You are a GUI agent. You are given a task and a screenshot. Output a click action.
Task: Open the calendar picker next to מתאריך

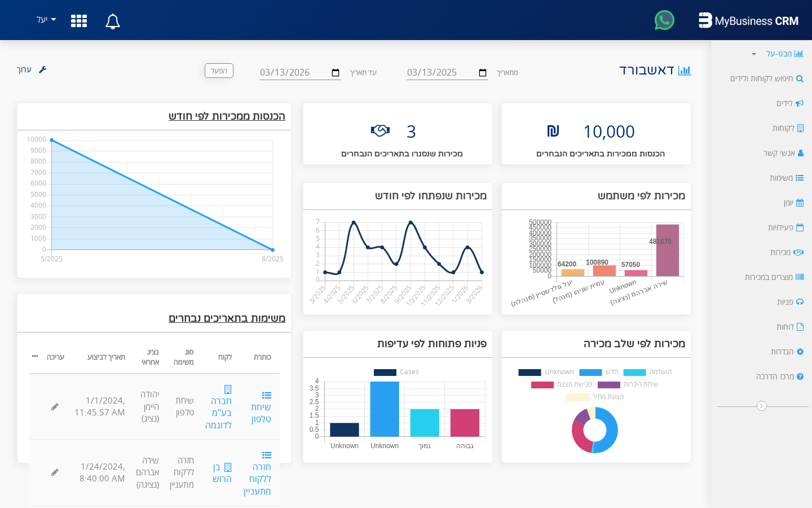click(x=483, y=72)
